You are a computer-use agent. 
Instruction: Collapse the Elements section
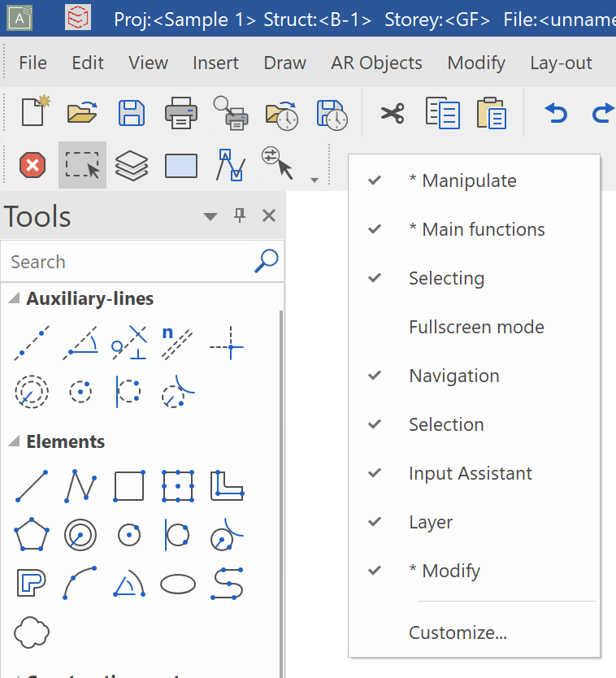pyautogui.click(x=11, y=441)
